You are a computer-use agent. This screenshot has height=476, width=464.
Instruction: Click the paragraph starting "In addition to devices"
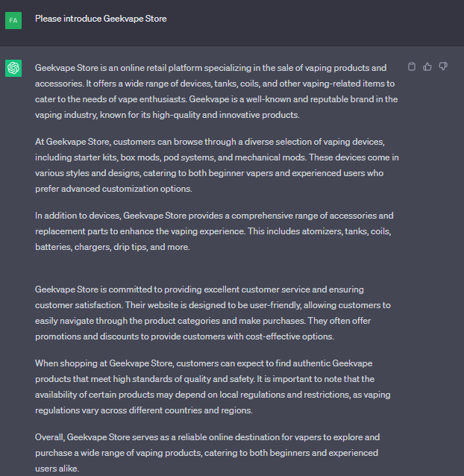tap(216, 231)
